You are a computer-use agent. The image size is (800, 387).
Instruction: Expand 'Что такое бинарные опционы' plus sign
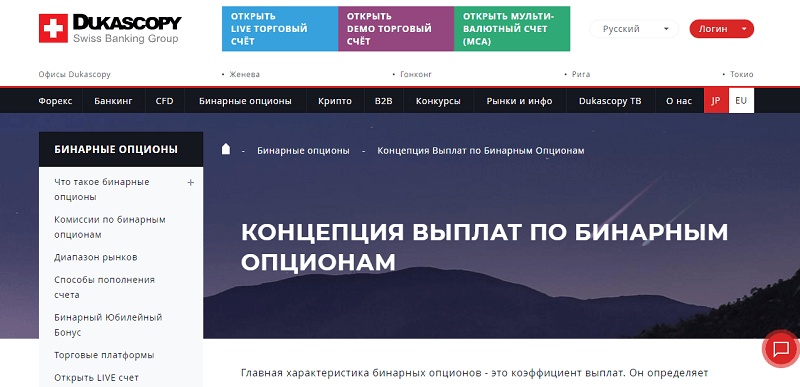tap(191, 182)
